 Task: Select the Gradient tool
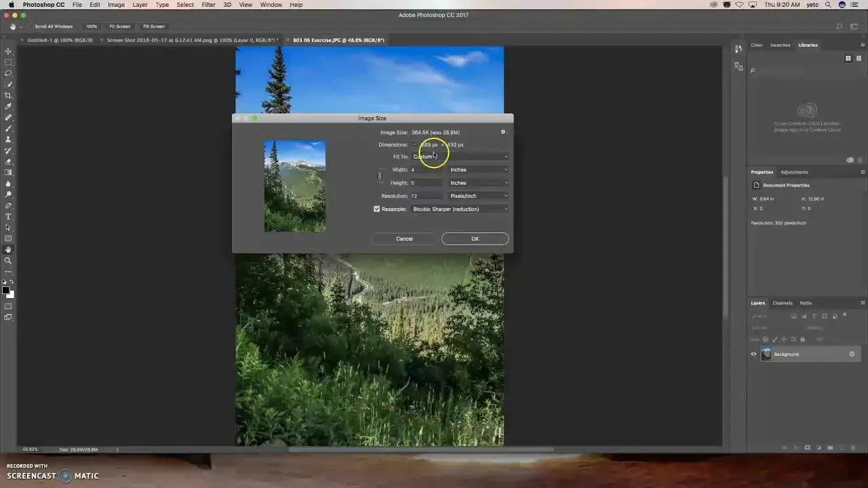(x=9, y=173)
